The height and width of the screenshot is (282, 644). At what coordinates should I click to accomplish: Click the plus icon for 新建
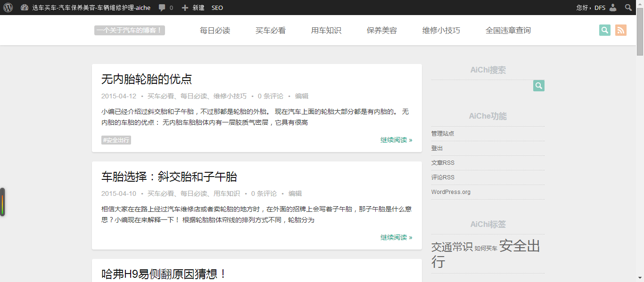click(x=185, y=8)
